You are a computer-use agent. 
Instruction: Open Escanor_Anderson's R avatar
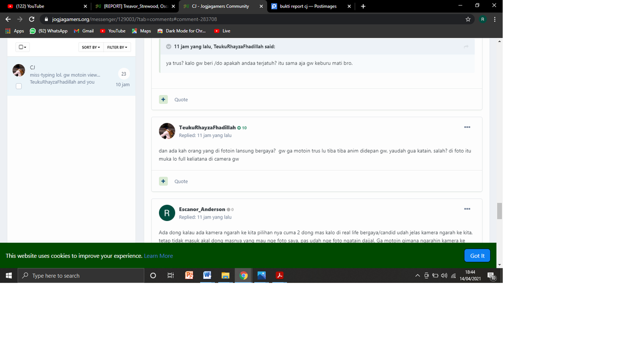[x=167, y=212]
